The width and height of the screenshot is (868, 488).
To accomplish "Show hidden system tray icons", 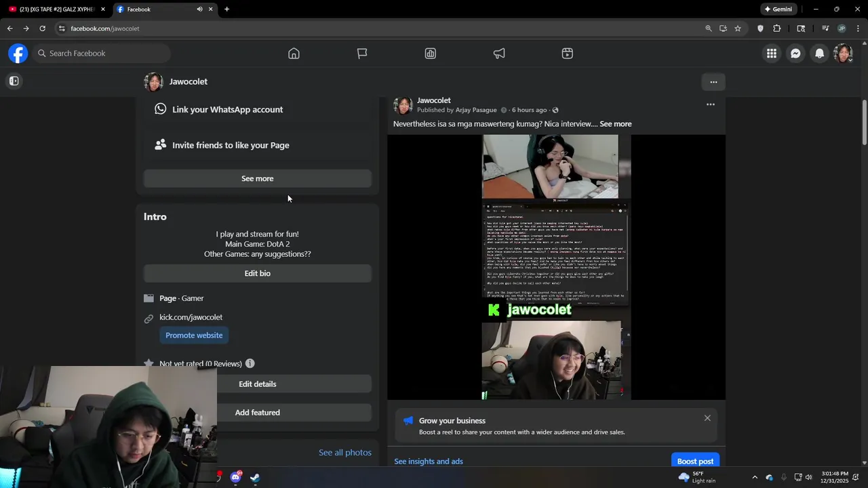I will pos(755,477).
